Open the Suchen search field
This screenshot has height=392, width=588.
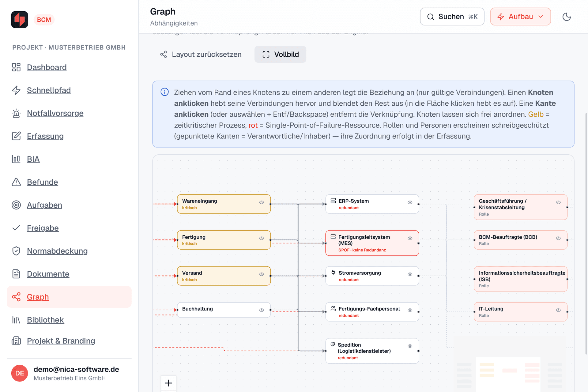coord(452,17)
